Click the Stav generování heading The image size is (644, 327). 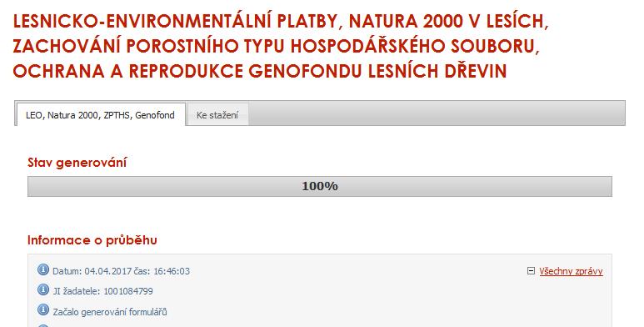tap(77, 163)
